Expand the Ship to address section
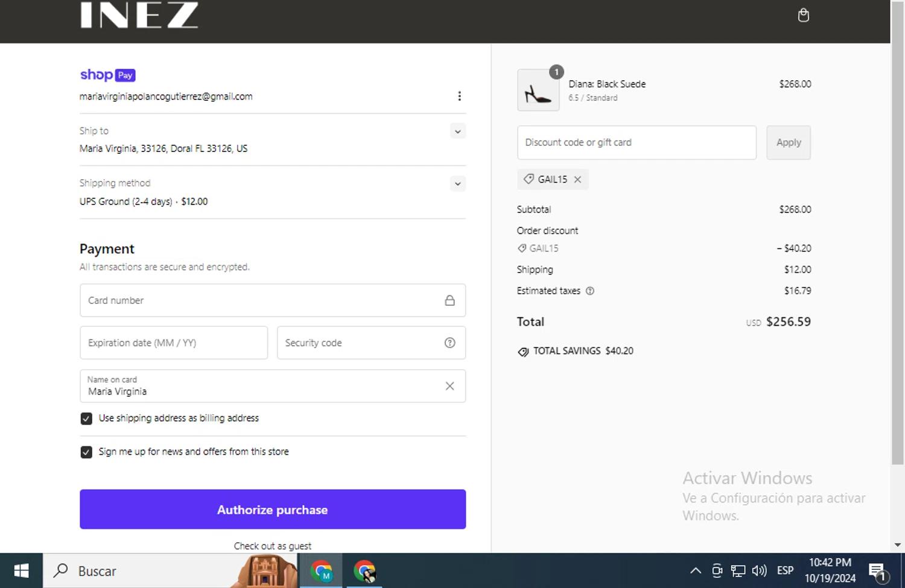This screenshot has height=588, width=905. pyautogui.click(x=457, y=131)
